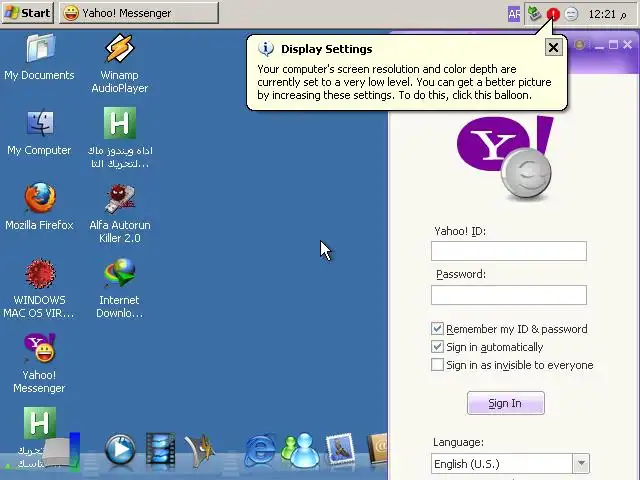This screenshot has height=480, width=640.
Task: Open the Start menu
Action: pyautogui.click(x=28, y=13)
